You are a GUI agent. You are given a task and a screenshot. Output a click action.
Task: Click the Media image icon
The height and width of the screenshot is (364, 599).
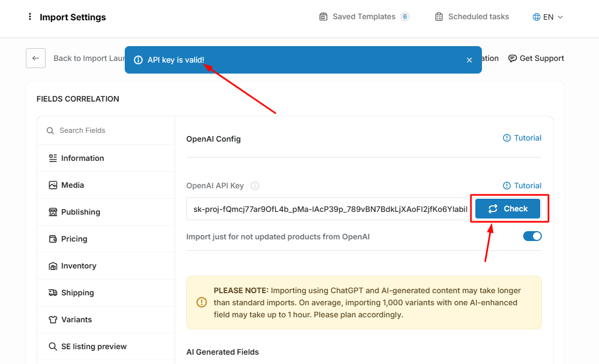(53, 185)
